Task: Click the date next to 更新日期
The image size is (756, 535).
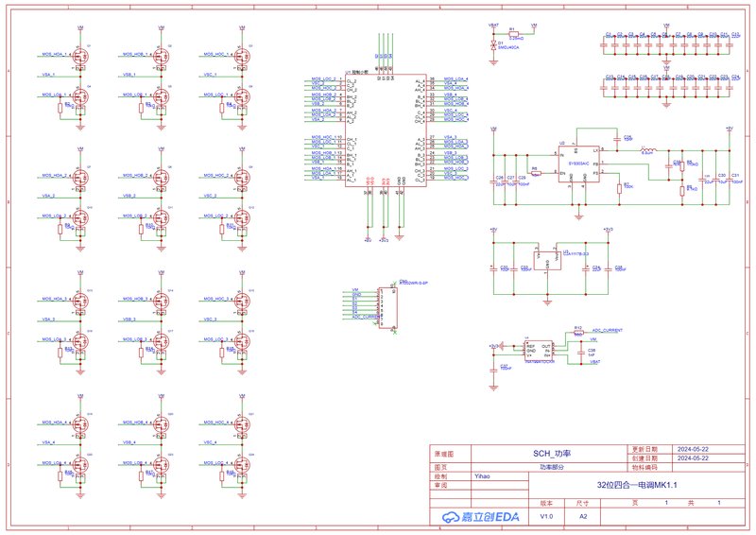Action: [x=693, y=449]
